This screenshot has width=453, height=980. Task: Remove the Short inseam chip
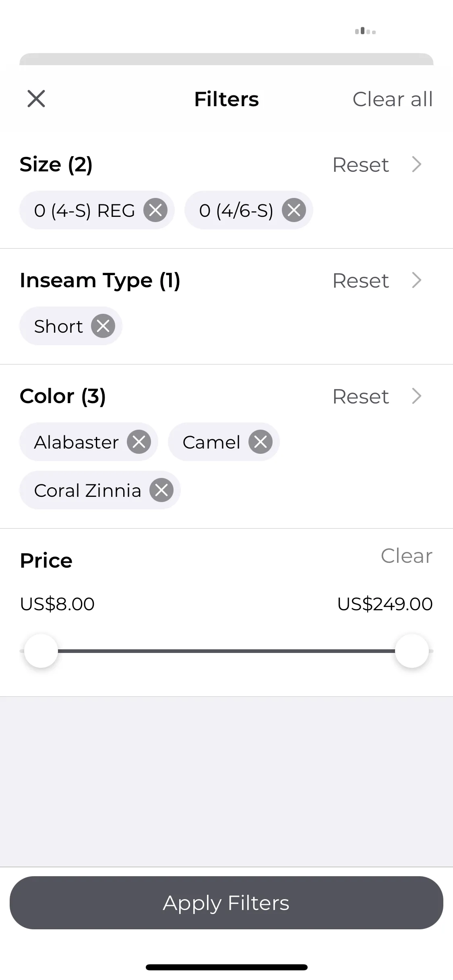coord(103,326)
